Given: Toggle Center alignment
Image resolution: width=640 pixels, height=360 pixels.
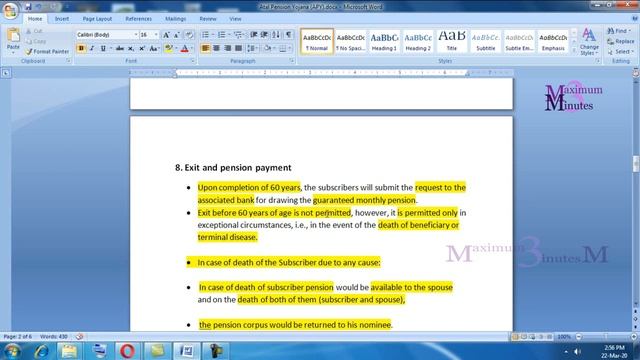Looking at the screenshot, I should point(216,48).
